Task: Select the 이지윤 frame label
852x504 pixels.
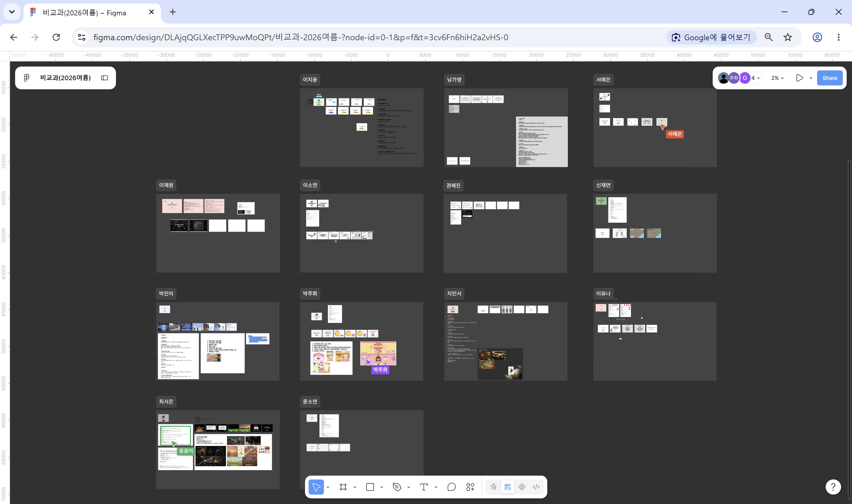Action: click(310, 80)
